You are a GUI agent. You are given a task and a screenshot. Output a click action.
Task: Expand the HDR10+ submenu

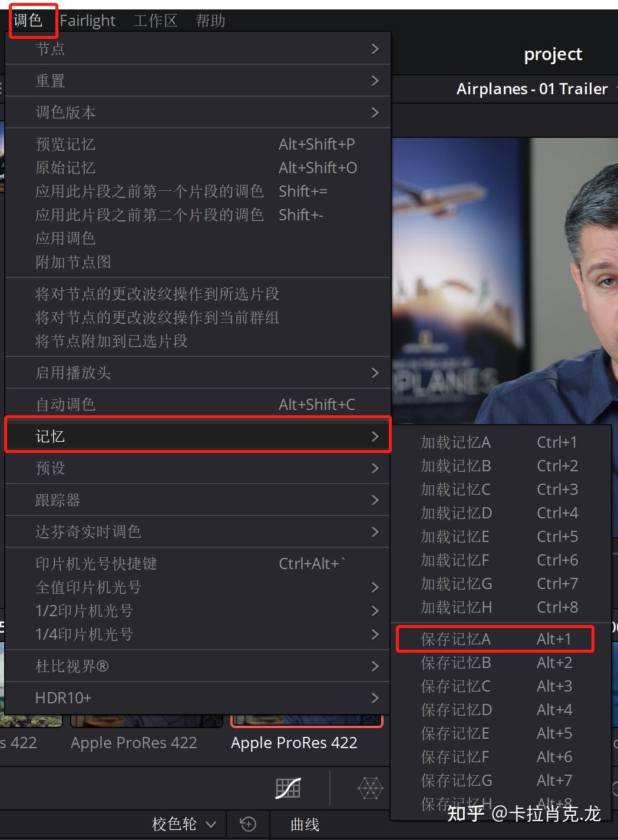click(375, 697)
